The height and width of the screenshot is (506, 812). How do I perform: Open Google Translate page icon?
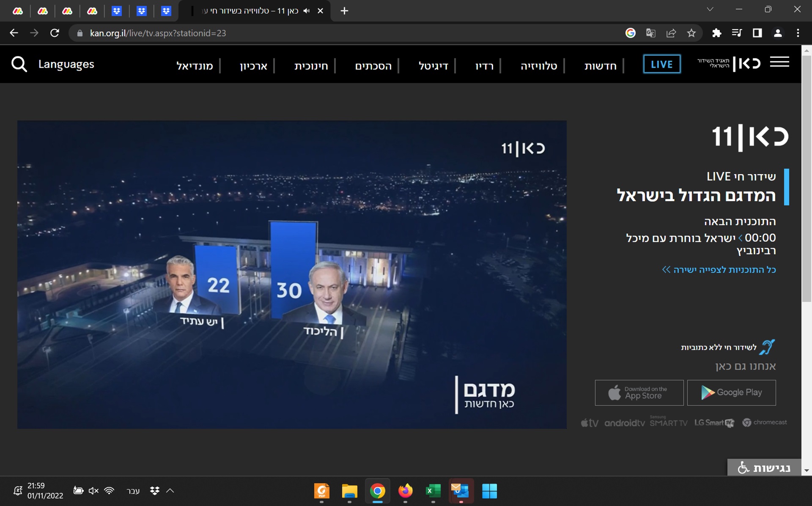tap(650, 33)
